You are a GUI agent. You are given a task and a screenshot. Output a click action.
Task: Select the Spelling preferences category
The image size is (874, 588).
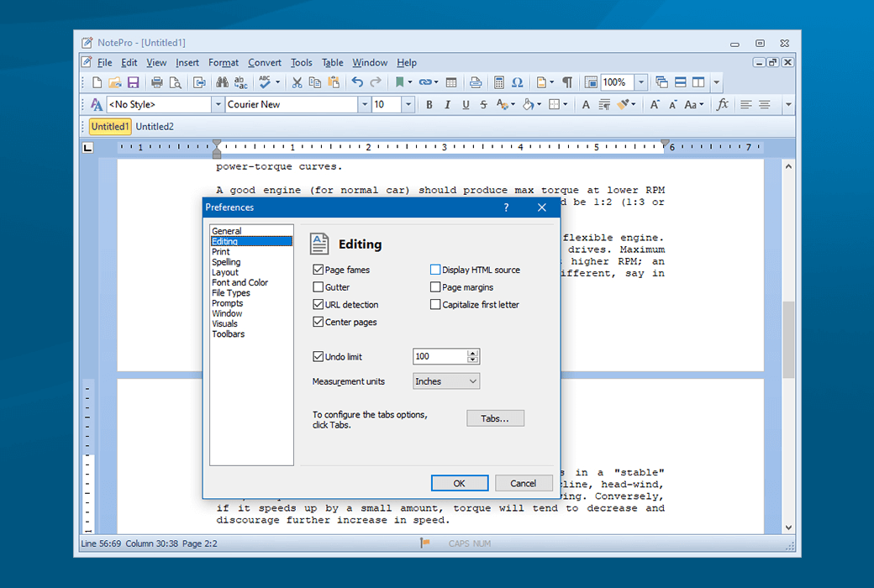pyautogui.click(x=226, y=262)
